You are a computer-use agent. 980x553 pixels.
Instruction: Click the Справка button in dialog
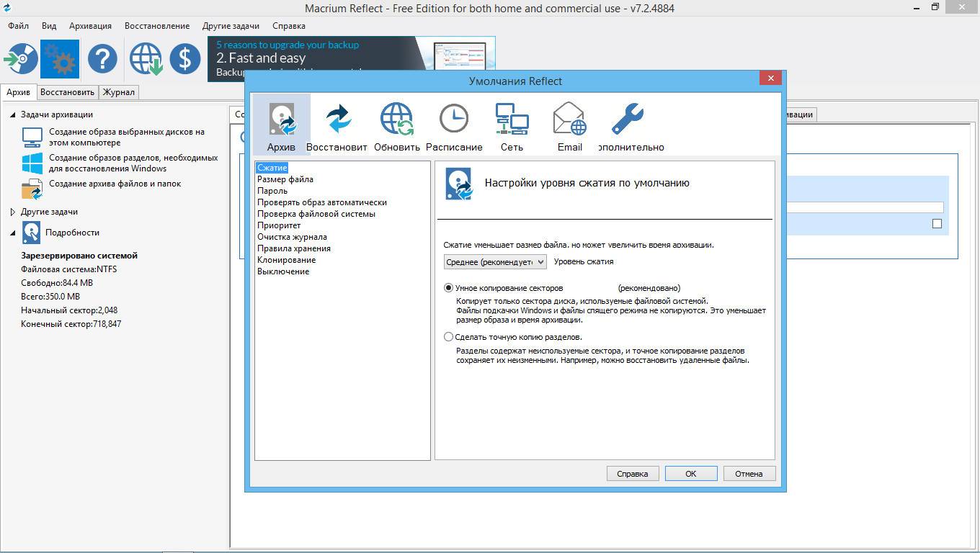click(x=633, y=474)
